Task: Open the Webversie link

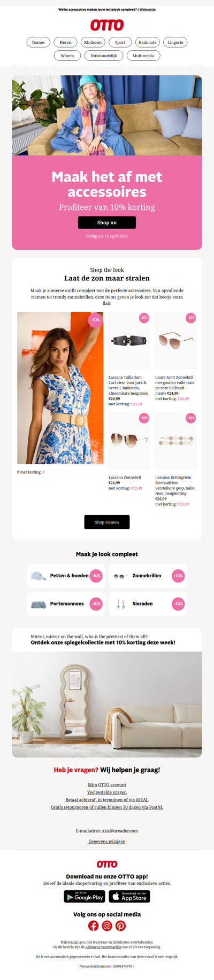Action: [148, 10]
